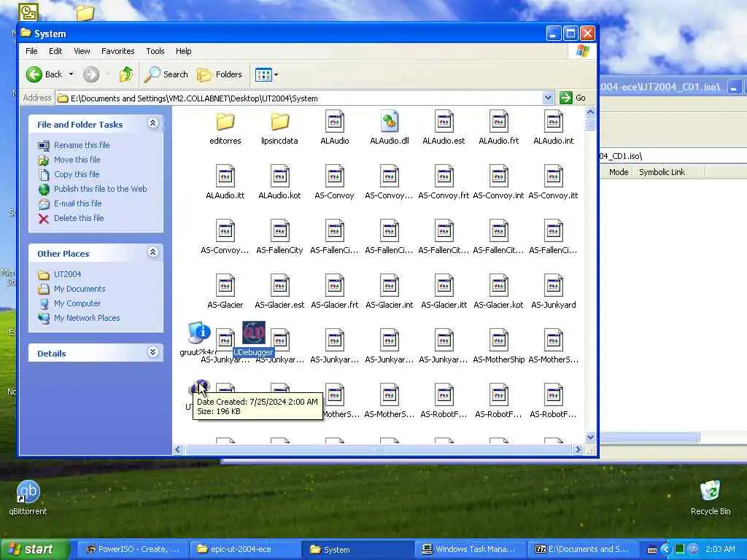The image size is (747, 560).
Task: Select the ALAudio.int file icon
Action: click(x=554, y=122)
